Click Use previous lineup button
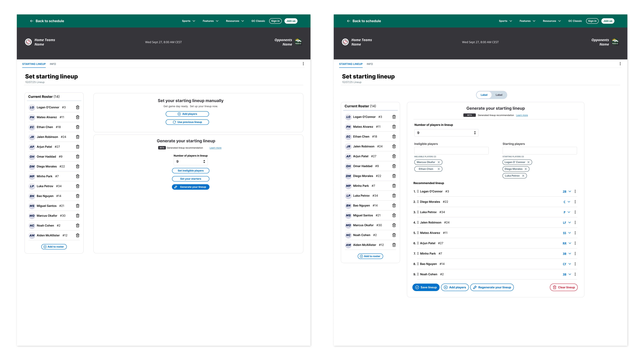644x360 pixels. (187, 122)
